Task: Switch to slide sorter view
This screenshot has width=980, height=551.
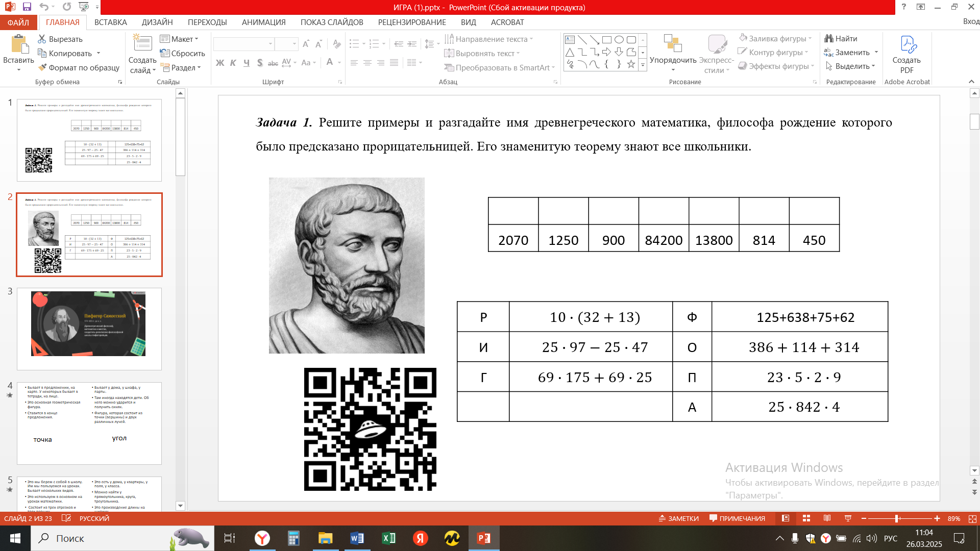Action: 806,518
